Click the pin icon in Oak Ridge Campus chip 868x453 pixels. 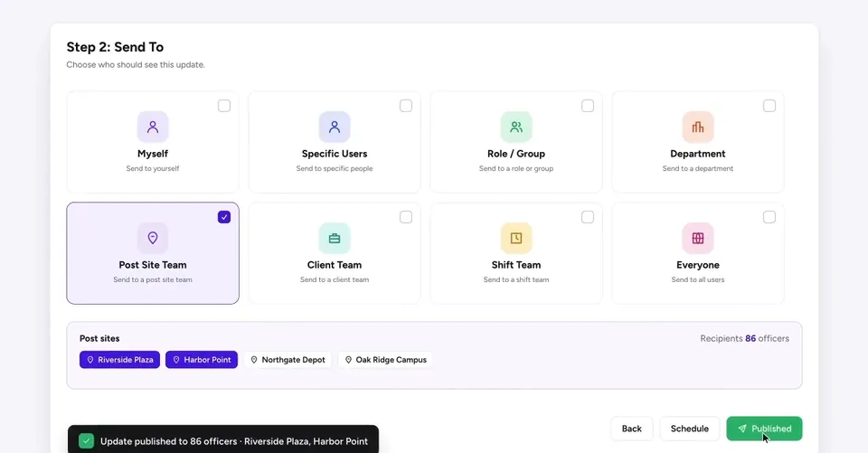click(x=348, y=360)
